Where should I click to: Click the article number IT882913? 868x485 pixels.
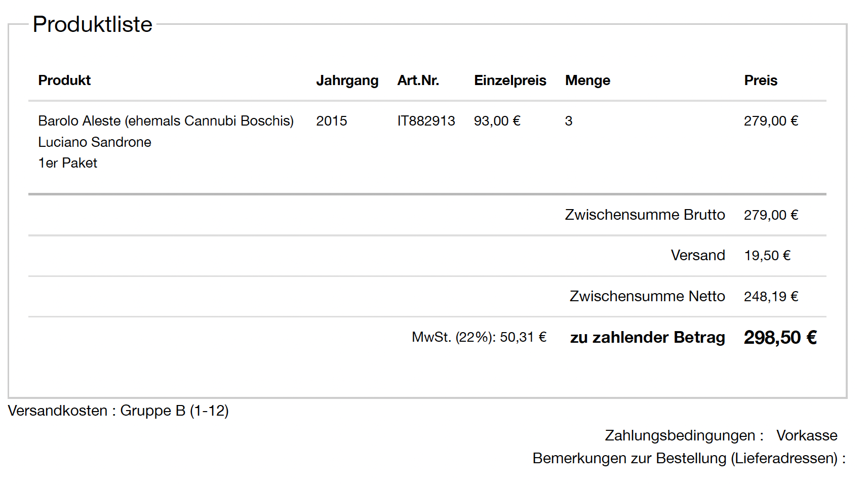(426, 121)
